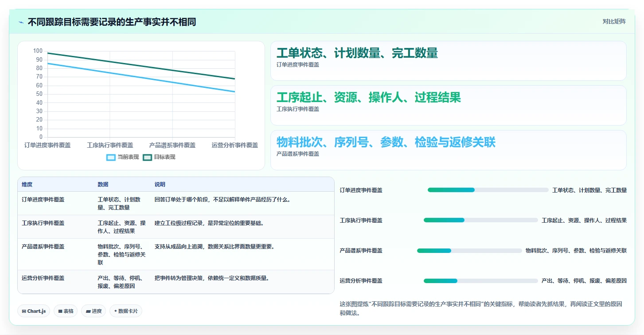
Task: Click the 订单进度事件覆盖 progress bar
Action: click(x=488, y=190)
